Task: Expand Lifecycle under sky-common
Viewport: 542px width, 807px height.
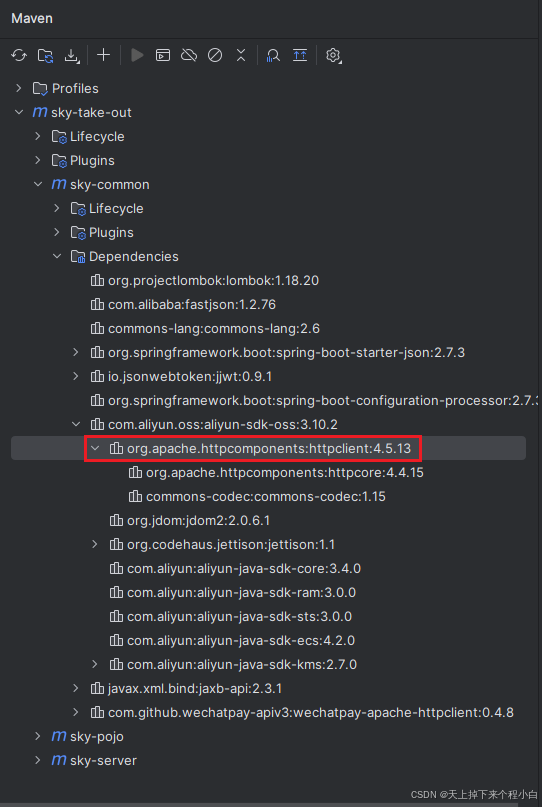Action: pyautogui.click(x=57, y=208)
